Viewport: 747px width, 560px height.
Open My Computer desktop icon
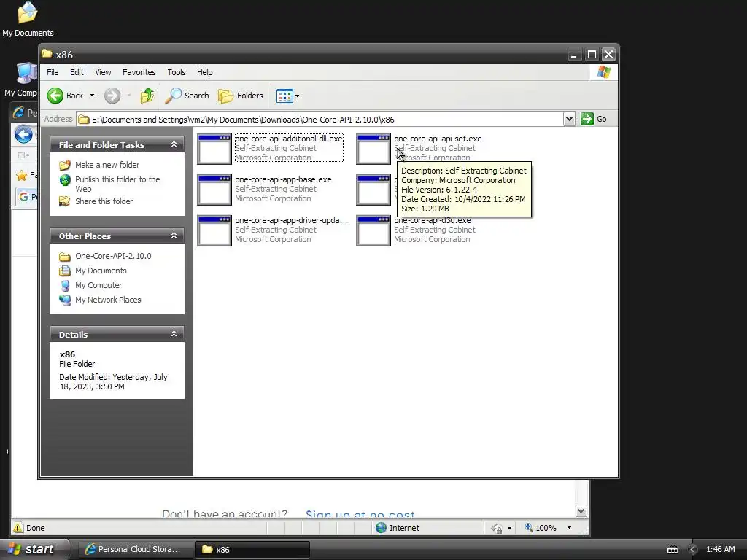point(20,80)
